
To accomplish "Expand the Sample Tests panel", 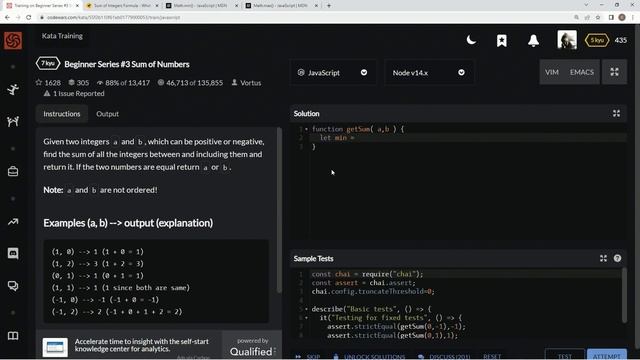I will click(x=603, y=258).
